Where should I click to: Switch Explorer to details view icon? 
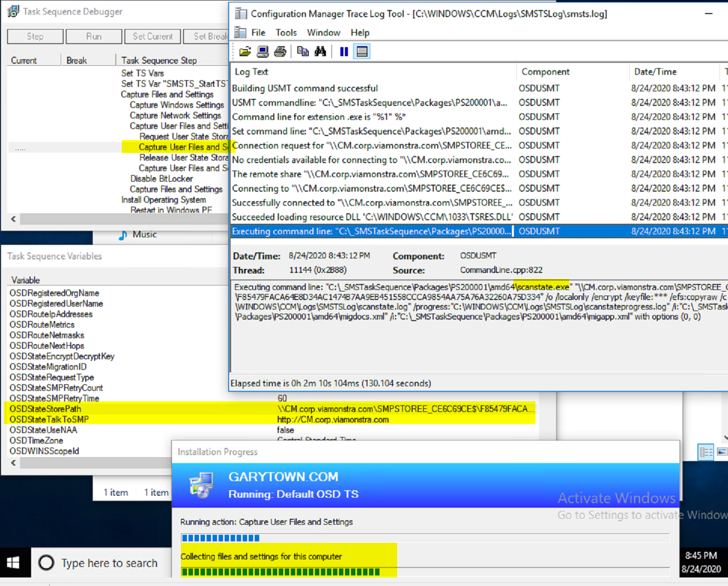pyautogui.click(x=706, y=452)
